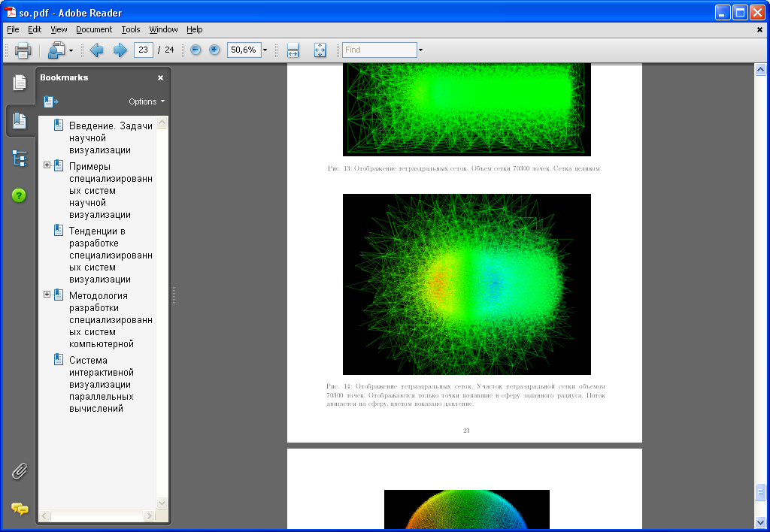This screenshot has height=532, width=770.
Task: Open the Pages navigation panel
Action: coord(19,83)
